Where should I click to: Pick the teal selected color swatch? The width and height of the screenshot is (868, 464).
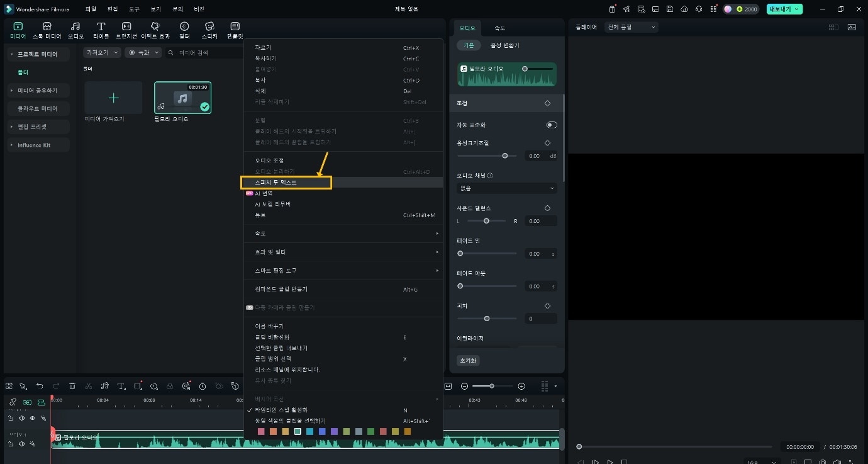(x=298, y=431)
